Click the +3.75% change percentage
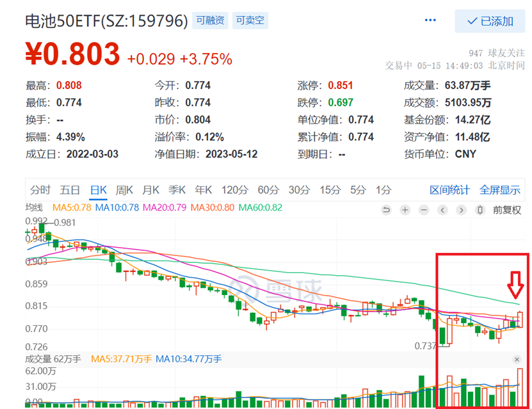 206,59
